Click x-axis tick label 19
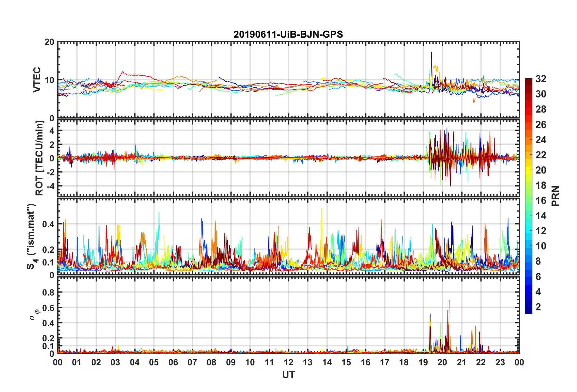The height and width of the screenshot is (392, 577). (423, 362)
